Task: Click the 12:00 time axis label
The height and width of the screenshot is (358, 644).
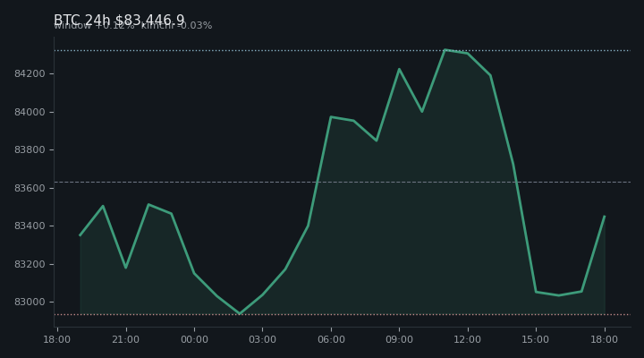Action: 468,339
